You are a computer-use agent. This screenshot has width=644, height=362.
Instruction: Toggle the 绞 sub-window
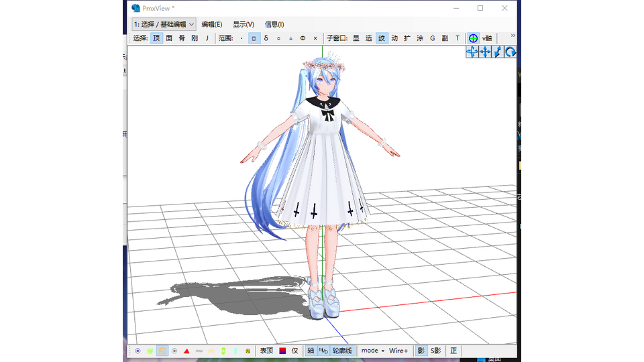pos(382,38)
